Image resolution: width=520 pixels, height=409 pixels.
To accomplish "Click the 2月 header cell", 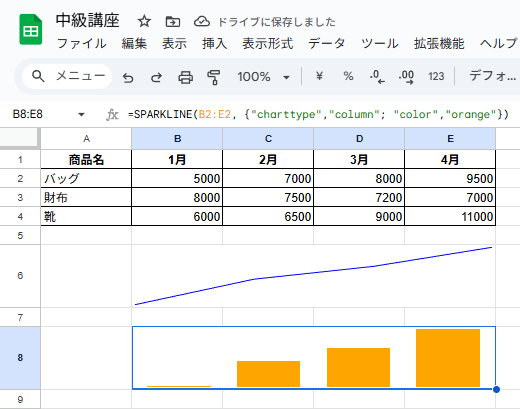I will click(268, 160).
